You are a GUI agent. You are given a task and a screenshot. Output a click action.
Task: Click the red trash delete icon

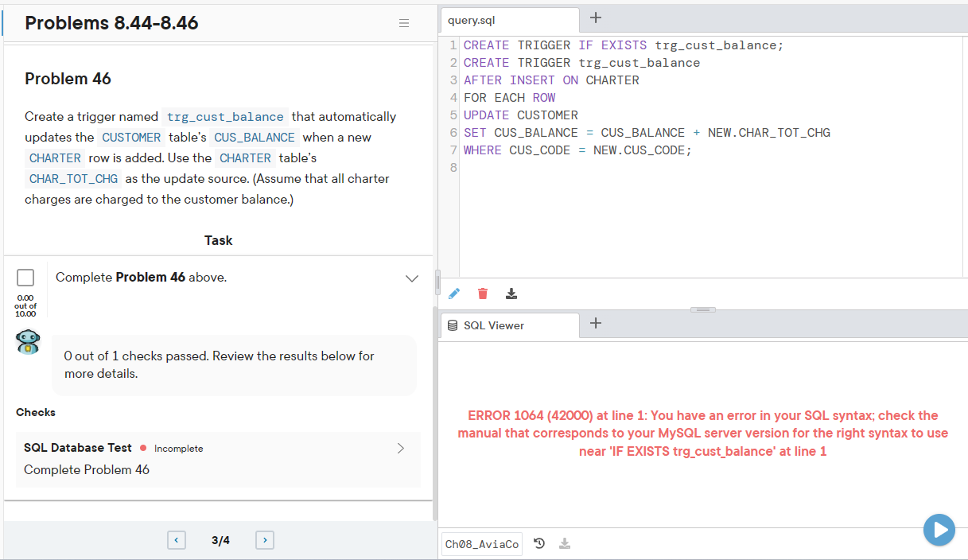(483, 294)
